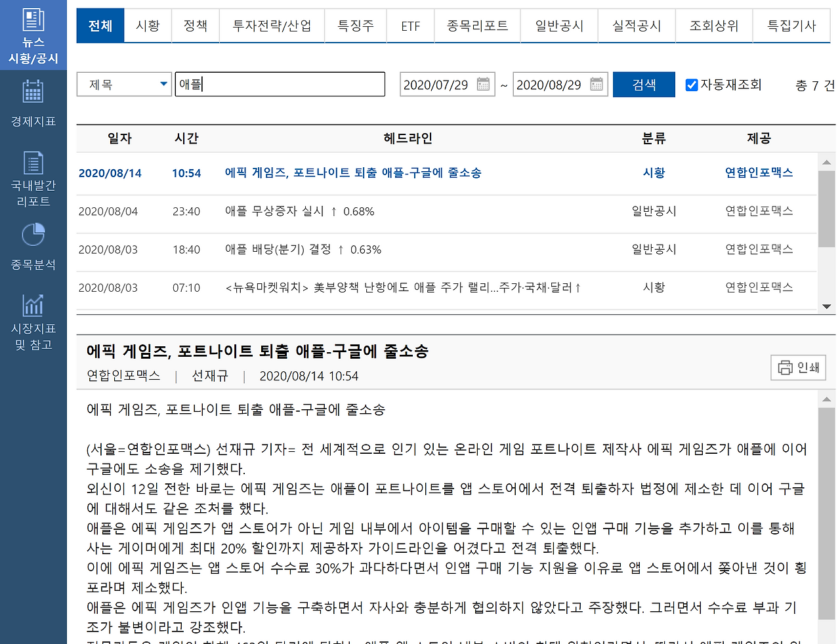Open the 종목분석 pie chart icon
840x644 pixels.
[33, 234]
